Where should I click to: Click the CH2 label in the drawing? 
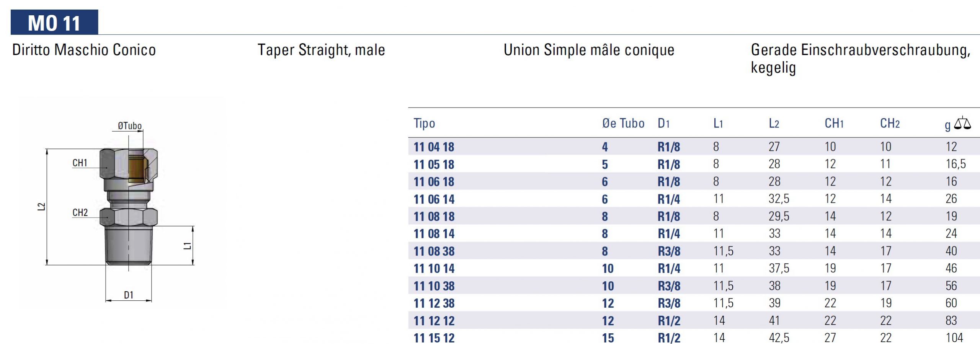click(x=80, y=212)
